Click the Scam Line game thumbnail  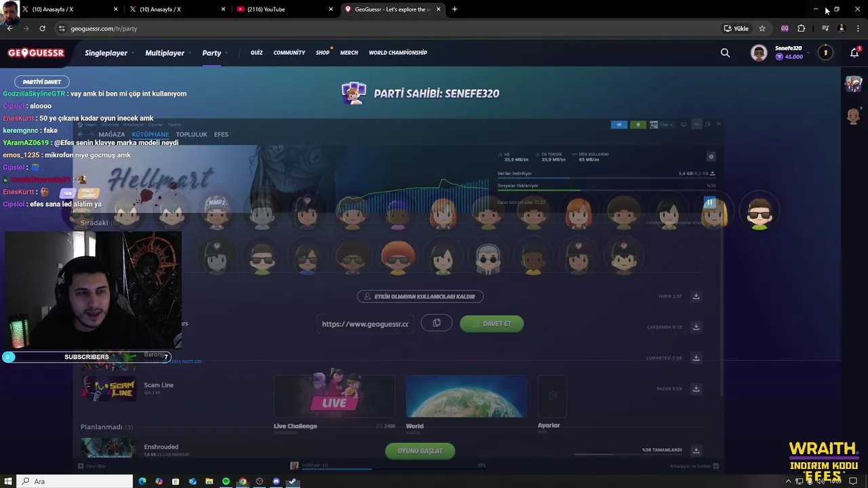pyautogui.click(x=108, y=389)
